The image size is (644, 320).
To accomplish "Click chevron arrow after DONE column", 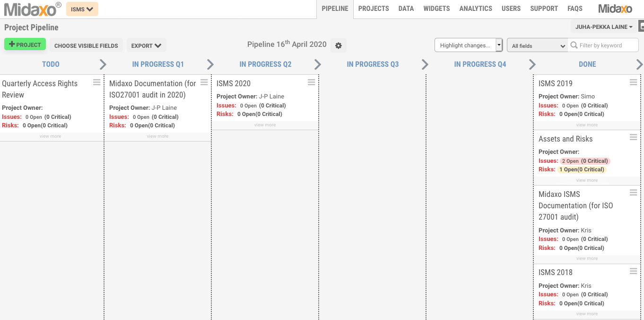I will (640, 64).
